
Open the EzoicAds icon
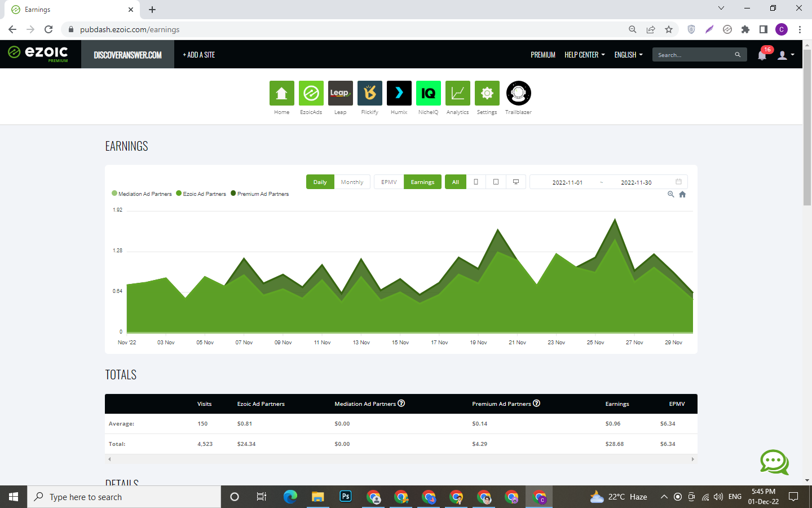311,93
